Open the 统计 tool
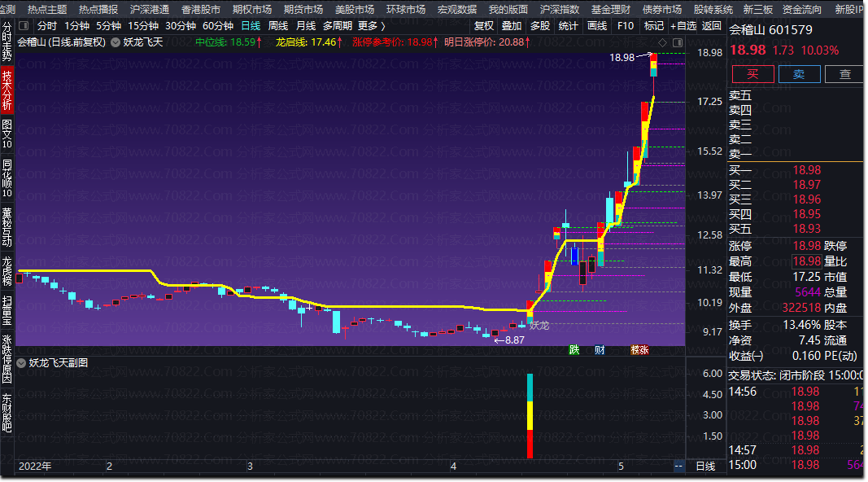868x482 pixels. [568, 26]
